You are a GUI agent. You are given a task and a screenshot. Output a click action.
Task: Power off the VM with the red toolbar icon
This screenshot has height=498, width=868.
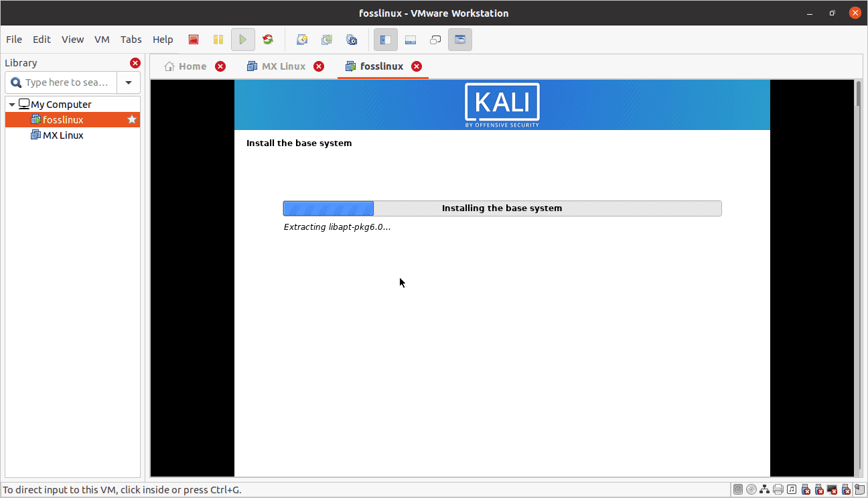pos(194,40)
